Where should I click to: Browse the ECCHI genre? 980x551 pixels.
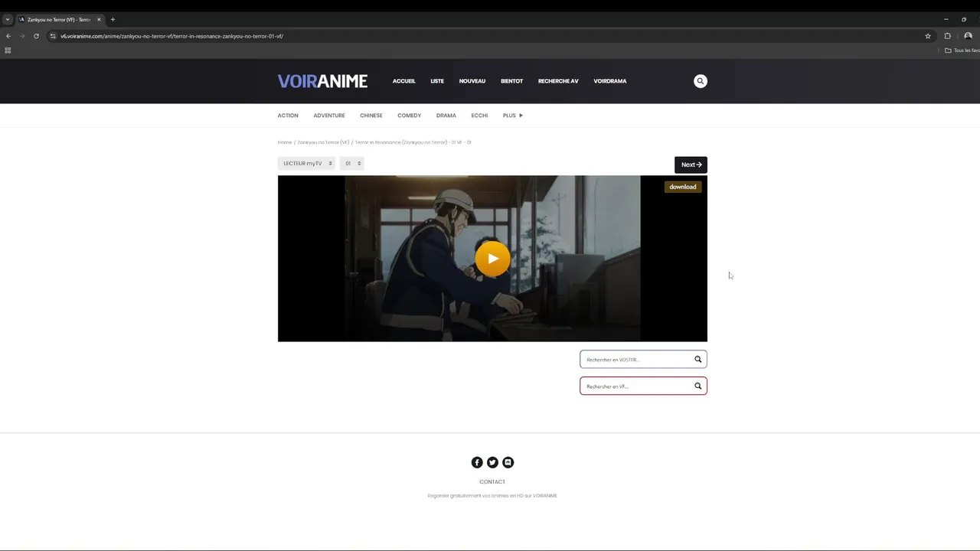[x=479, y=116]
